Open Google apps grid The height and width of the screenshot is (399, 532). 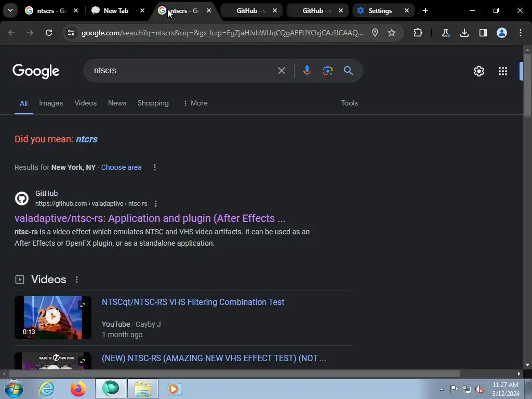(503, 71)
